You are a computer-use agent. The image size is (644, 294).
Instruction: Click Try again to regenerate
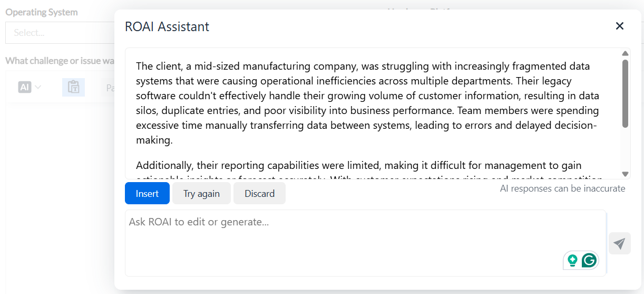point(201,193)
